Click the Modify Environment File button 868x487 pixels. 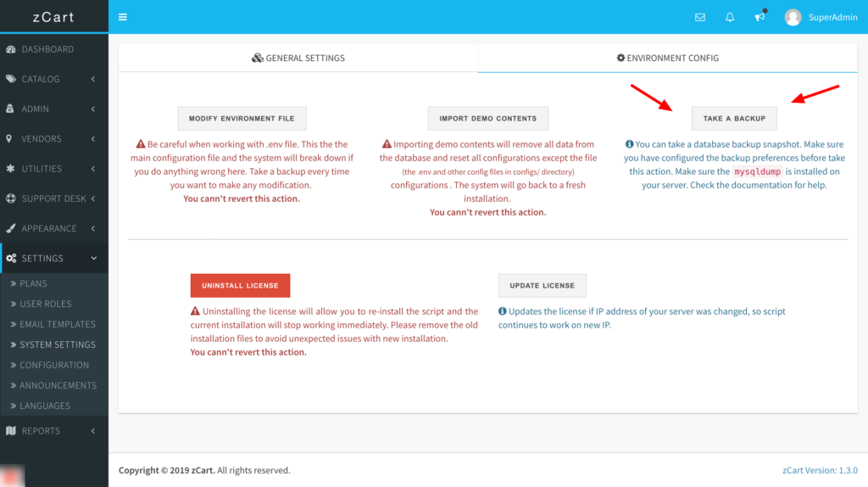pos(242,119)
